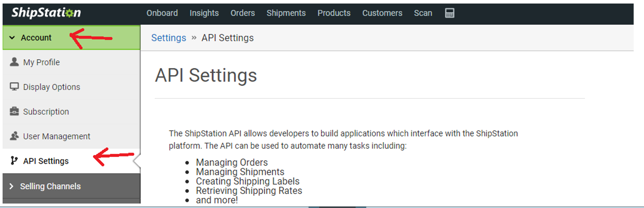Screen dimensions: 644x208
Task: Click the paragraph line starting "The ShipStation API allows"
Action: 343,133
